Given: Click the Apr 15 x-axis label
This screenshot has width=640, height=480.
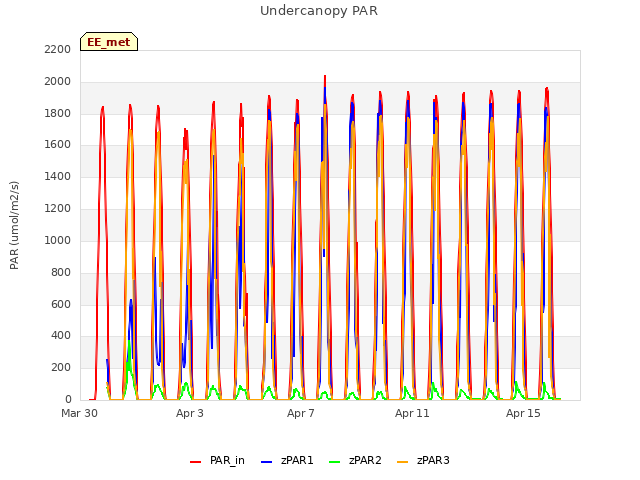Looking at the screenshot, I should (x=523, y=413).
